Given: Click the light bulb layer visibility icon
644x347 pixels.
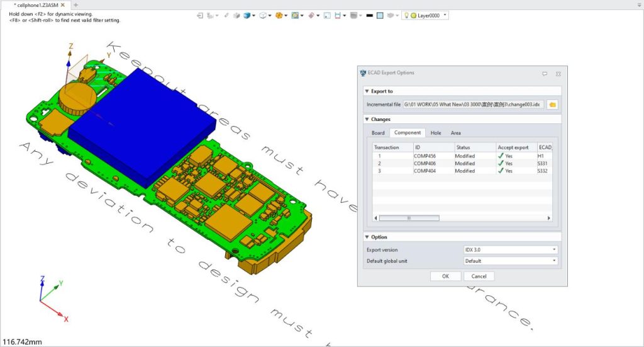Looking at the screenshot, I should point(406,15).
